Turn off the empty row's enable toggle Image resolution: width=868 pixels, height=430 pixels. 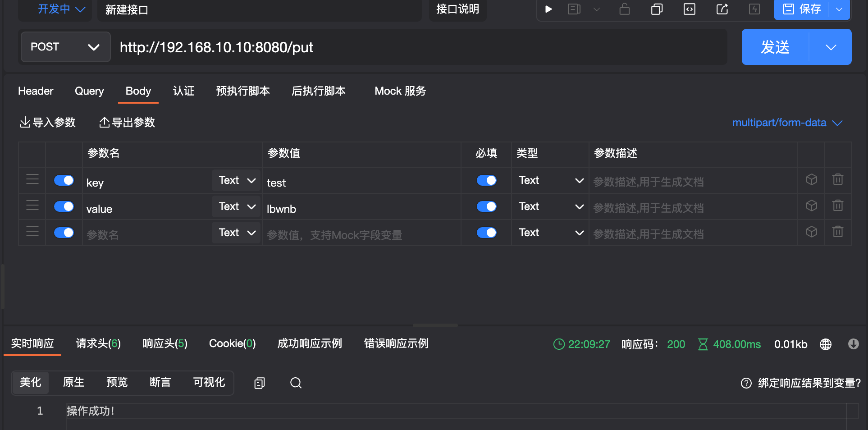(64, 233)
